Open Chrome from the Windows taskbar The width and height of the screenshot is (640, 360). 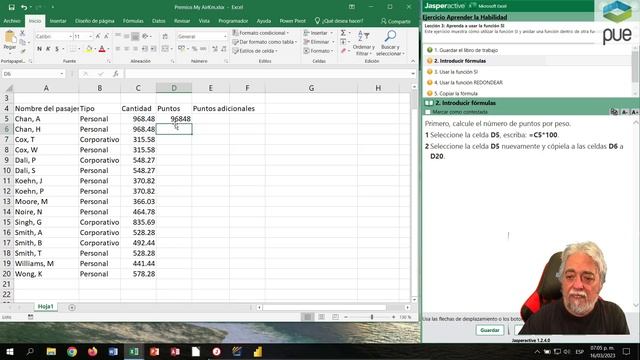tap(72, 351)
